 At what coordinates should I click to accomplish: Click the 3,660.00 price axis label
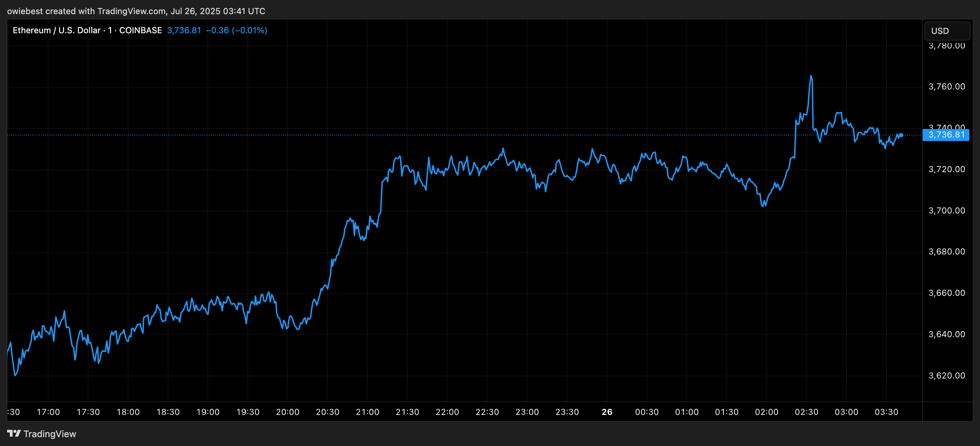pos(947,293)
